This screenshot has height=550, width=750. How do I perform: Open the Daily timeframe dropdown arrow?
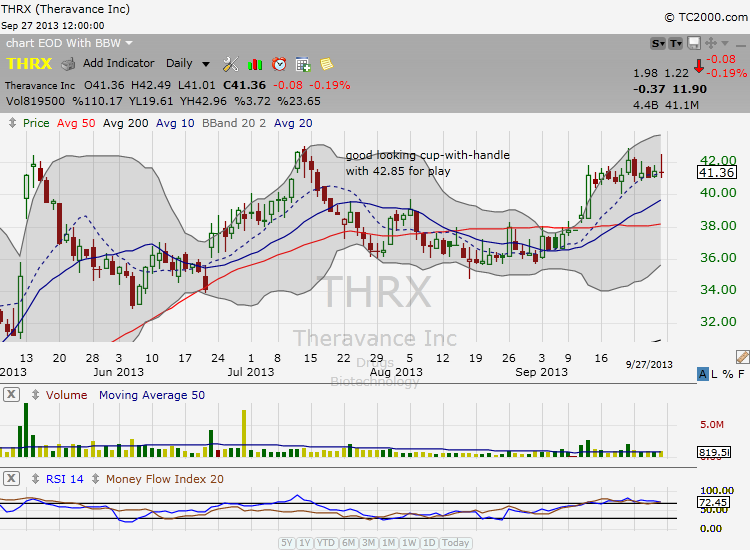tap(206, 64)
